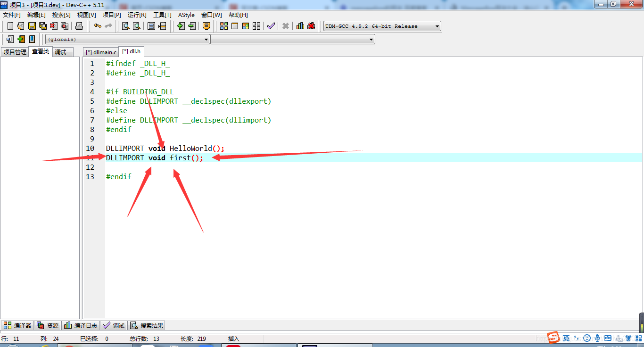644x347 pixels.
Task: Remove a file from project (green minus)
Action: pos(191,26)
